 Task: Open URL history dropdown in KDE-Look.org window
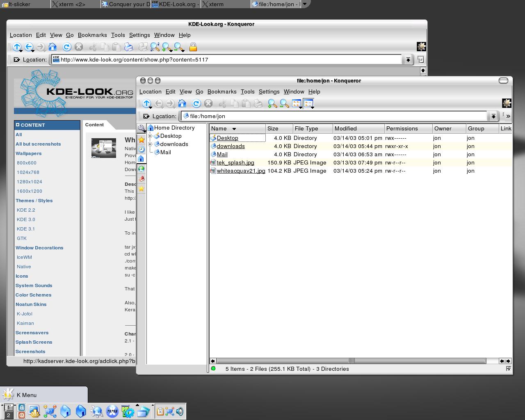(408, 59)
